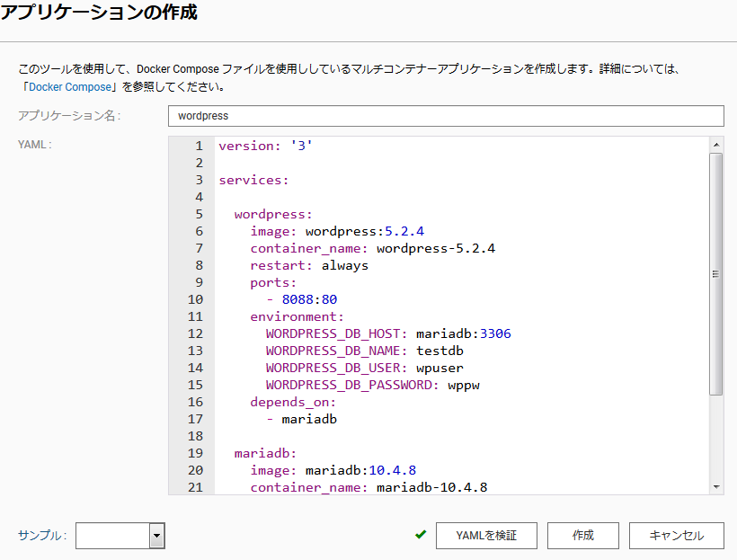This screenshot has width=737, height=560.
Task: Click the line "image: mariadb:10.4.8"
Action: coord(333,470)
